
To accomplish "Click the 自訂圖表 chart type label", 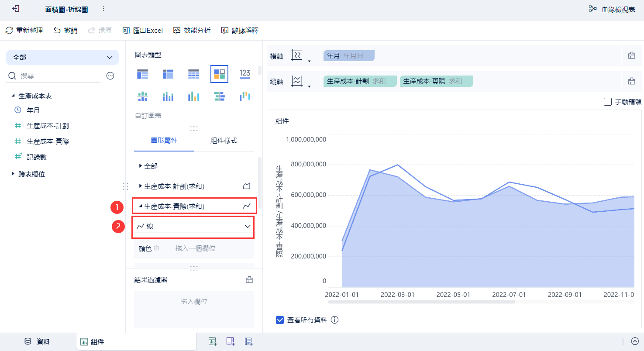I will (x=148, y=116).
